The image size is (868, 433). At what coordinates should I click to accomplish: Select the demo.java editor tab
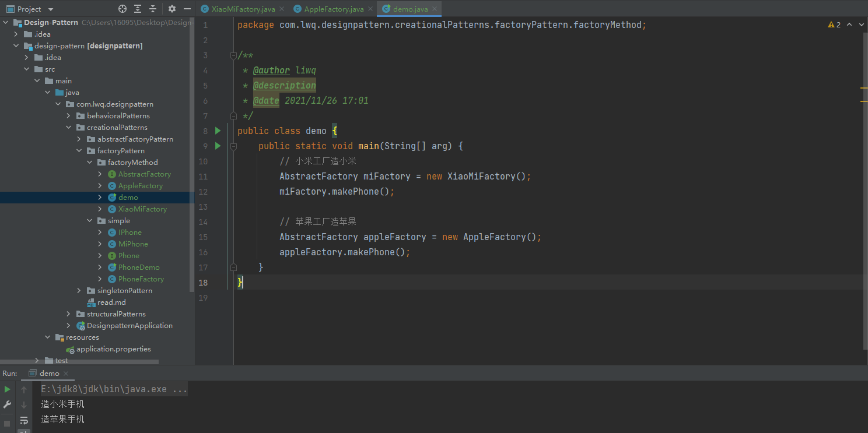pos(409,9)
